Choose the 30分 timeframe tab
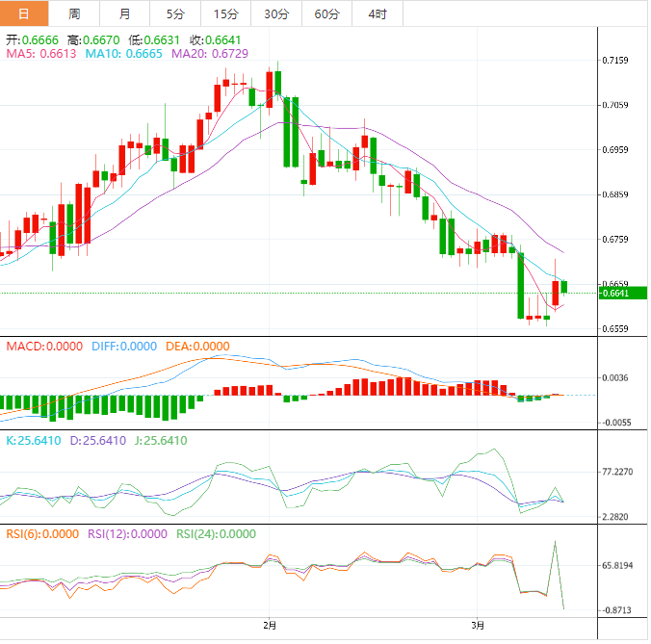651x644 pixels. 275,13
